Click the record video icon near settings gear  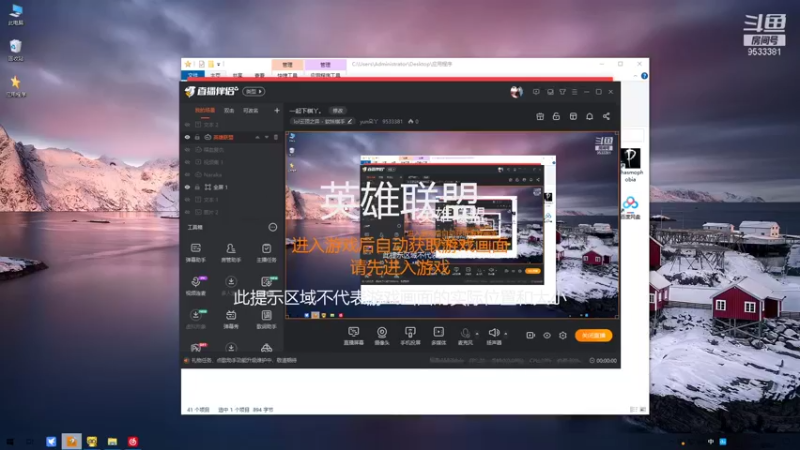point(531,335)
